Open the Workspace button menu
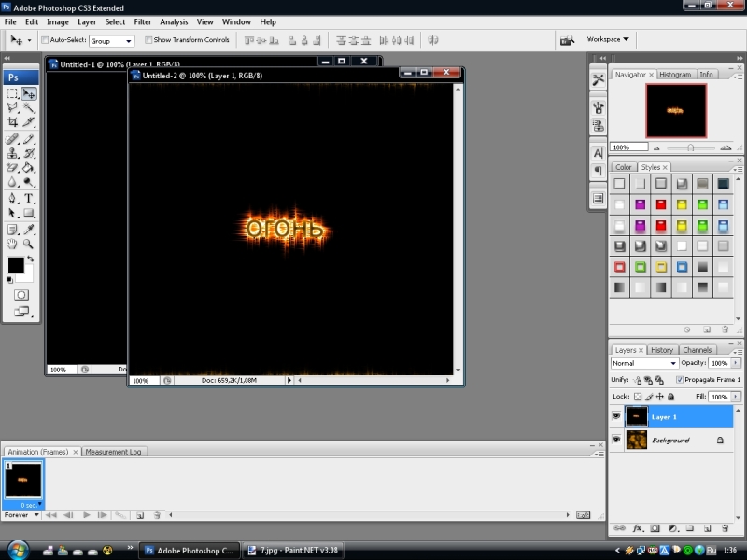The image size is (747, 560). pos(607,40)
